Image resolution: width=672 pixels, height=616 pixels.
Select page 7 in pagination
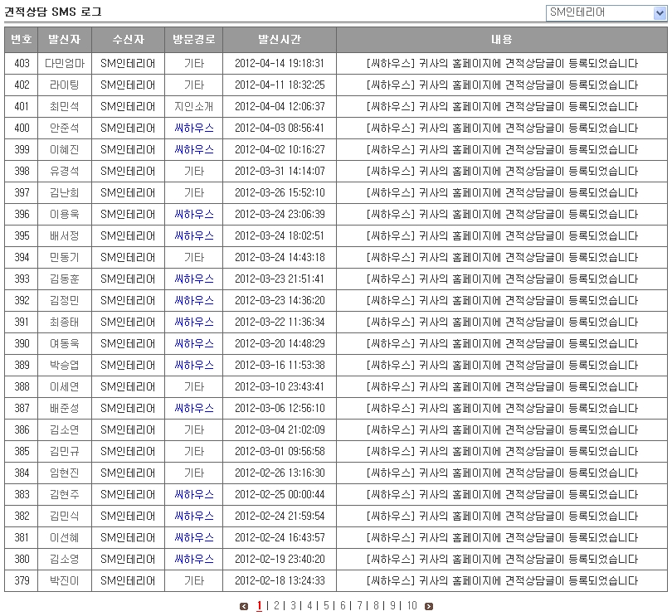pos(359,605)
